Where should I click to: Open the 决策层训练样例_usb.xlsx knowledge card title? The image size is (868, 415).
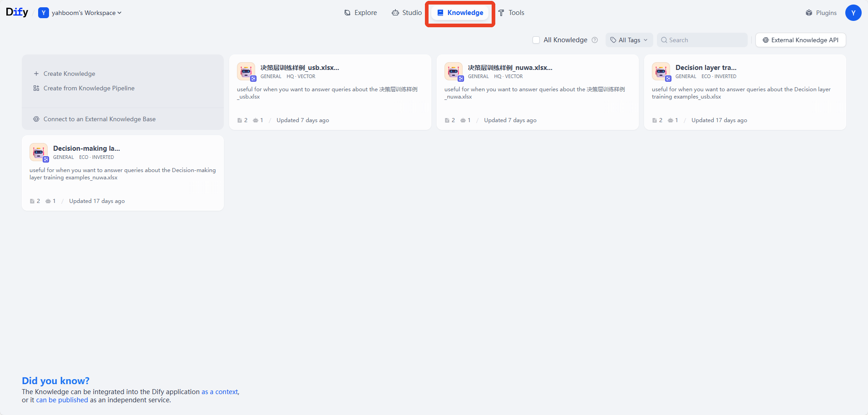tap(300, 67)
